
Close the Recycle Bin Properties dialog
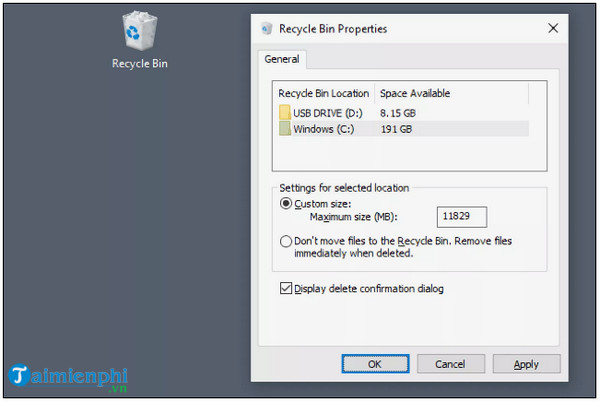click(x=553, y=28)
